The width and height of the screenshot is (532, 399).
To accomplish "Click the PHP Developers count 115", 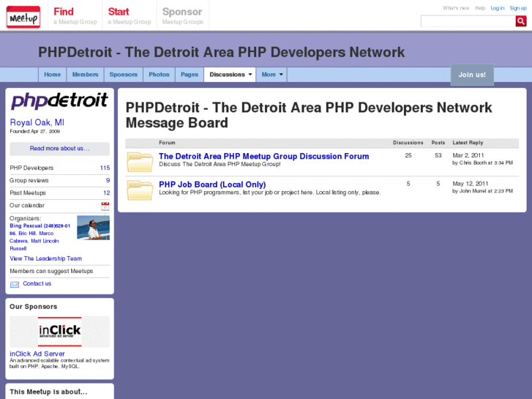I will pos(105,168).
